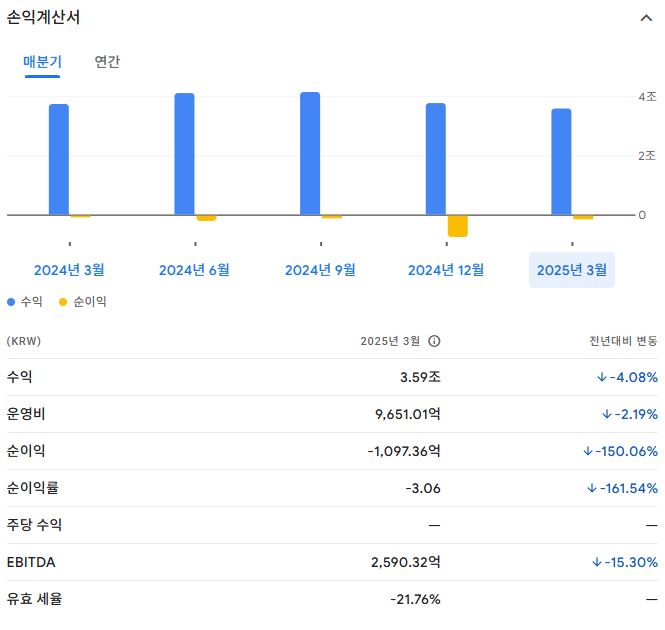Click the 2,590.32억 EBITDA value
665x630 pixels.
[x=406, y=562]
